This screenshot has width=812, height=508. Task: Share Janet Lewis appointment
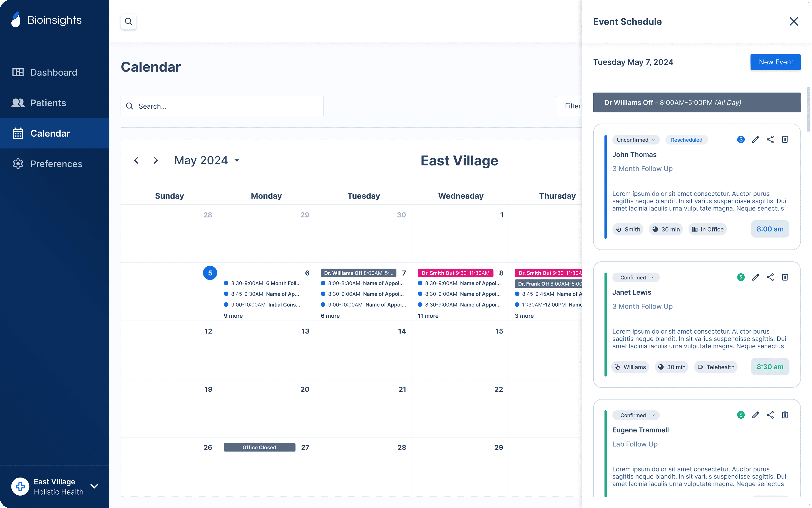(x=770, y=277)
